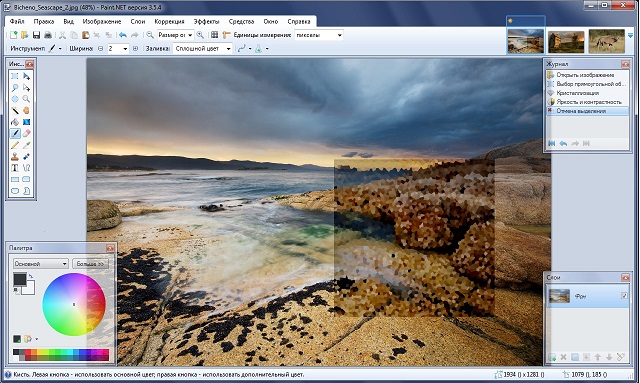Select the Eraser tool
The height and width of the screenshot is (383, 640).
pos(27,134)
